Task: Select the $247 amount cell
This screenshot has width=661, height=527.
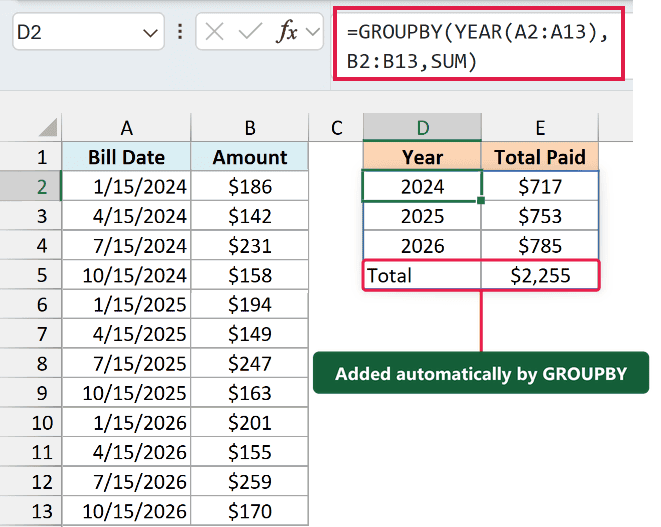Action: (250, 363)
